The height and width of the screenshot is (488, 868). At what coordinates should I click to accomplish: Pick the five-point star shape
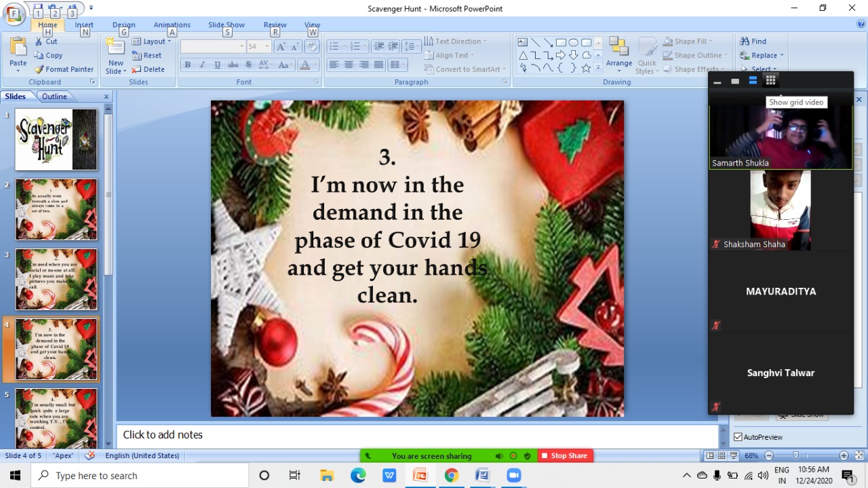pos(586,68)
